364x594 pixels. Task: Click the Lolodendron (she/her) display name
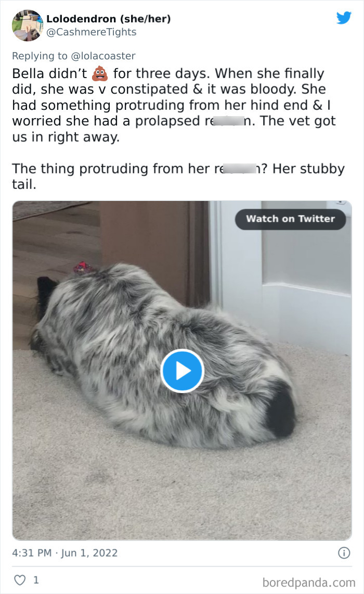109,19
